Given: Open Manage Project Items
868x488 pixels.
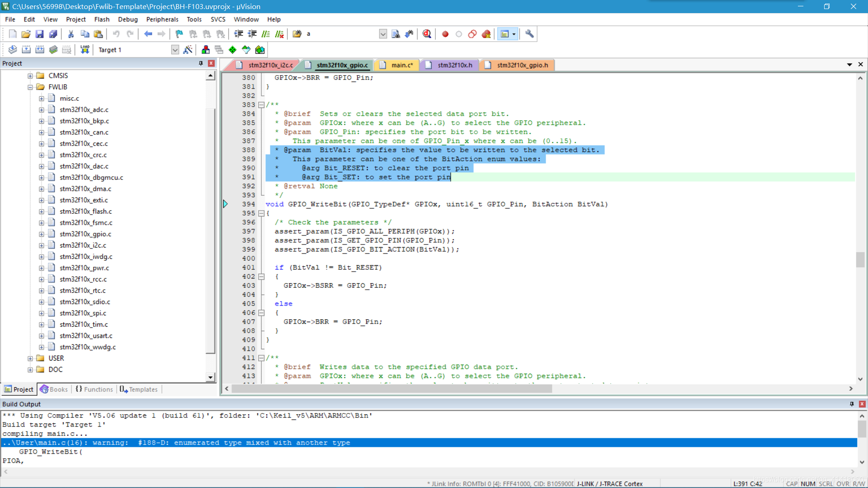Looking at the screenshot, I should (206, 50).
